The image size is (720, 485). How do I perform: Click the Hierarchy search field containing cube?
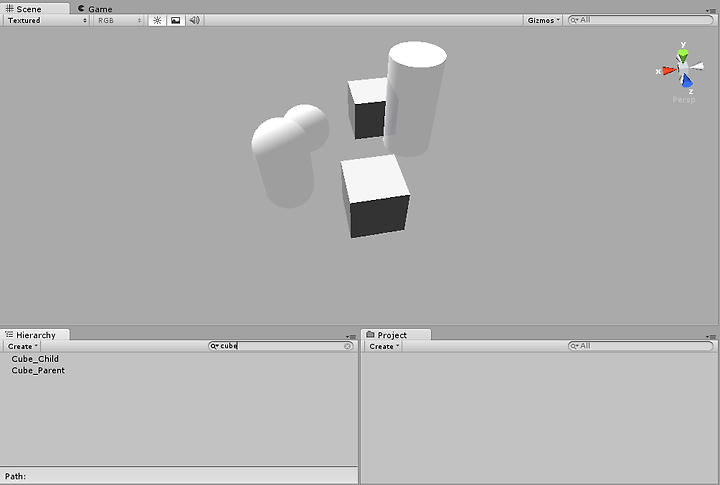tap(281, 346)
